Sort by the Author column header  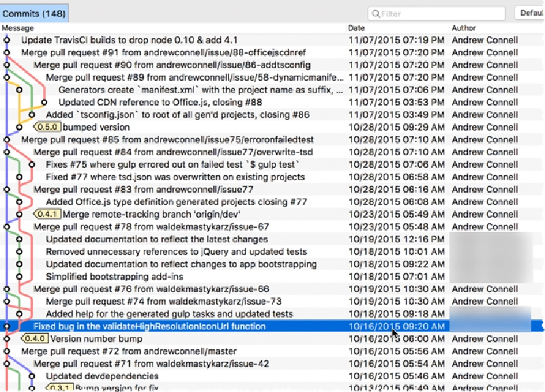464,28
